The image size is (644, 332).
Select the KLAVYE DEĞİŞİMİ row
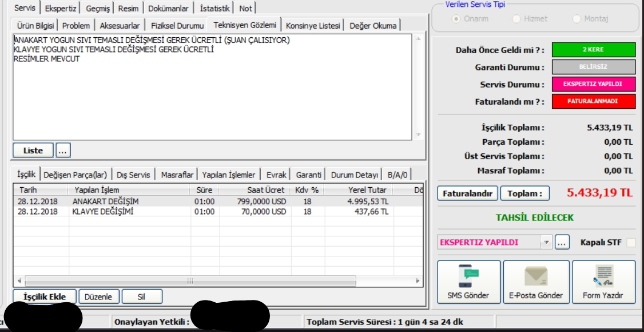click(x=218, y=212)
